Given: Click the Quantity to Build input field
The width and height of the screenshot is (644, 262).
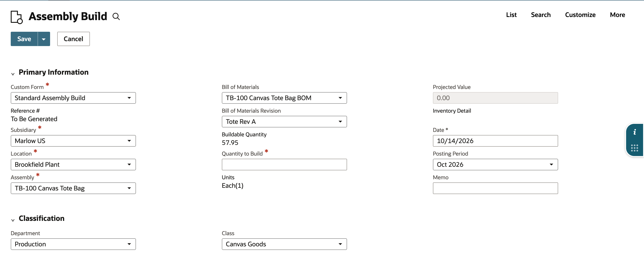Looking at the screenshot, I should pyautogui.click(x=284, y=165).
